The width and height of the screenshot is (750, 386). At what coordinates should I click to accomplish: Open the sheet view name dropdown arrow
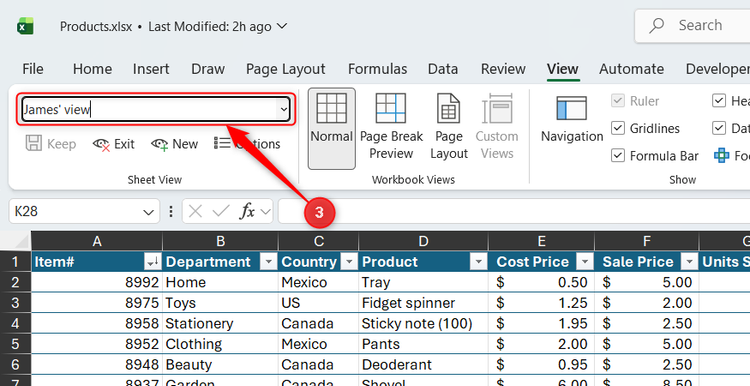click(284, 110)
